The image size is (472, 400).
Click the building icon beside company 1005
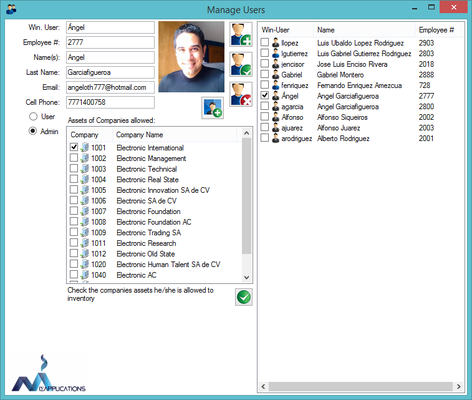click(85, 190)
